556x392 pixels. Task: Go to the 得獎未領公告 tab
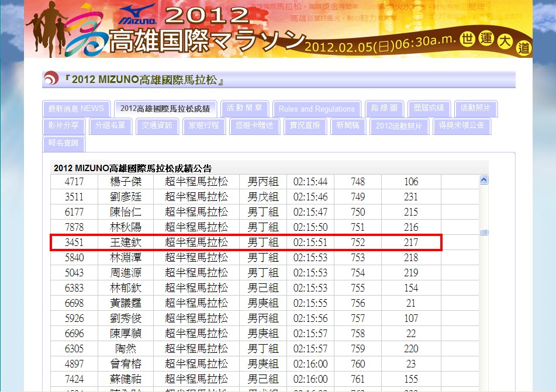[461, 126]
